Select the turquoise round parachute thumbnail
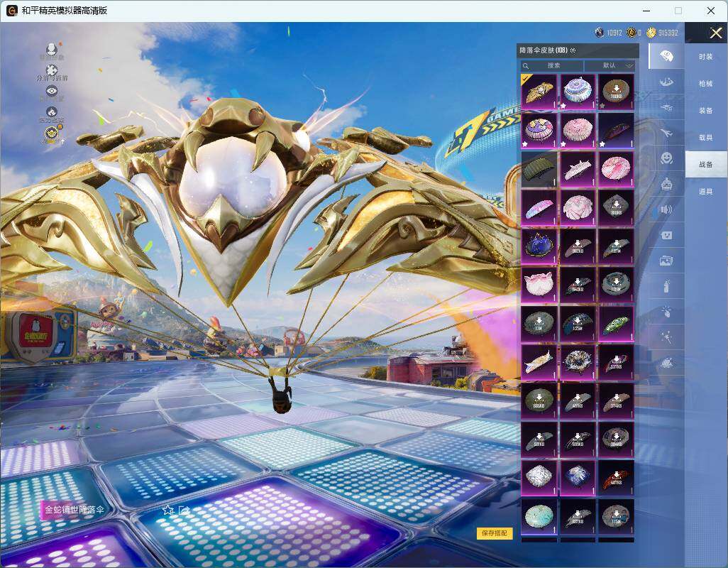728x568 pixels. pos(539,516)
